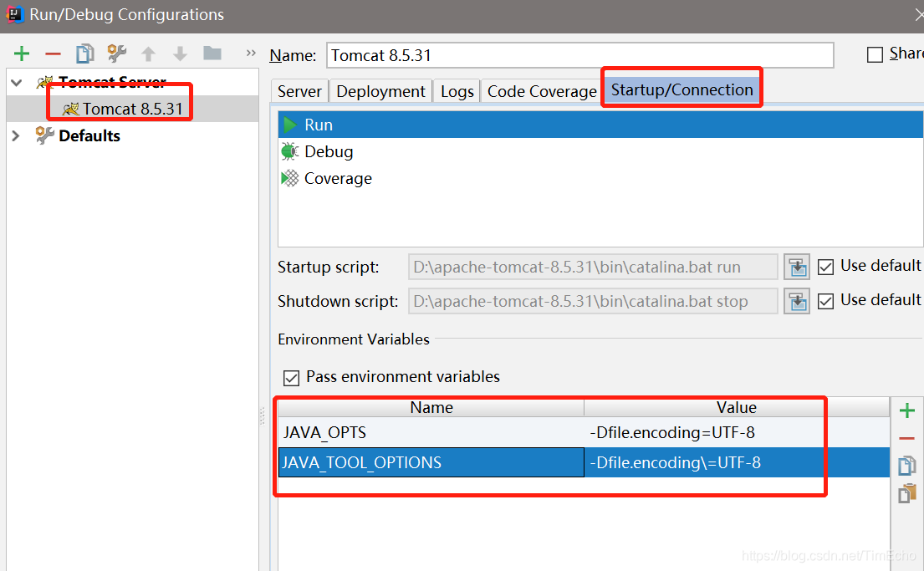The width and height of the screenshot is (924, 571).
Task: Copy the selected run configuration
Action: (x=84, y=54)
